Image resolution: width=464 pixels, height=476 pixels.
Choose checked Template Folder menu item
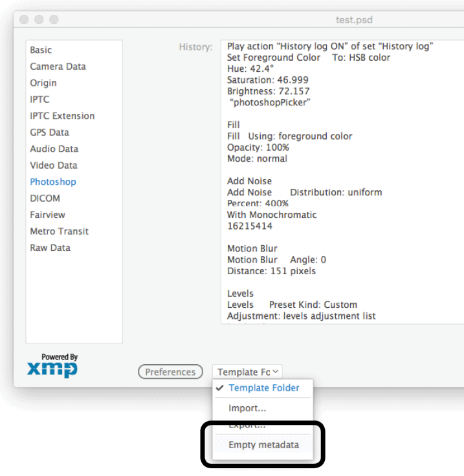[x=263, y=388]
